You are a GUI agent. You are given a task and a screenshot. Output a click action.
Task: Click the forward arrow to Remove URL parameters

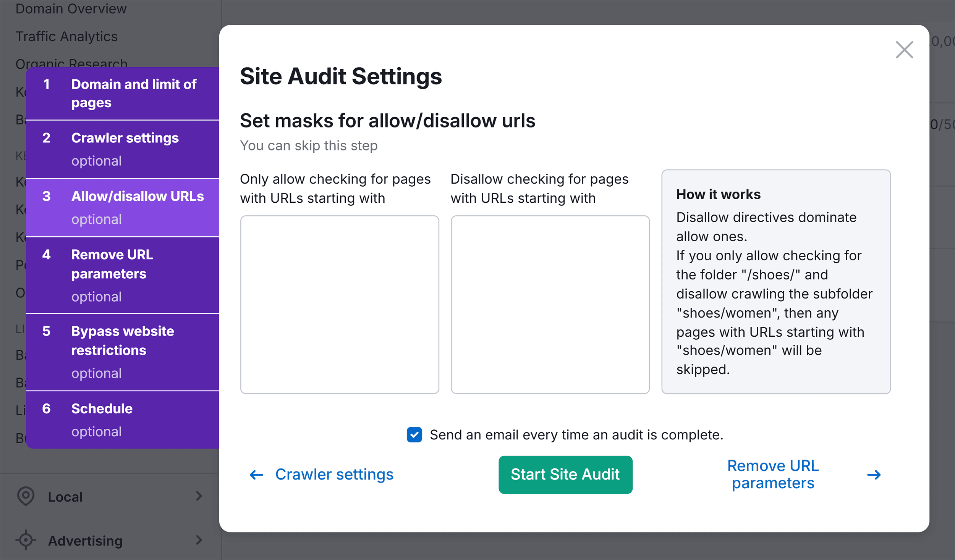click(874, 474)
